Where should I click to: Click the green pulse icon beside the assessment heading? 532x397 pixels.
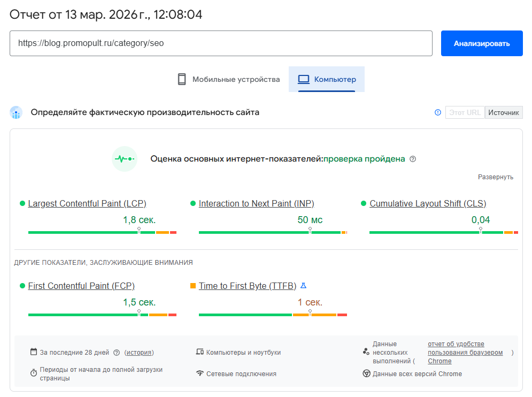(125, 159)
